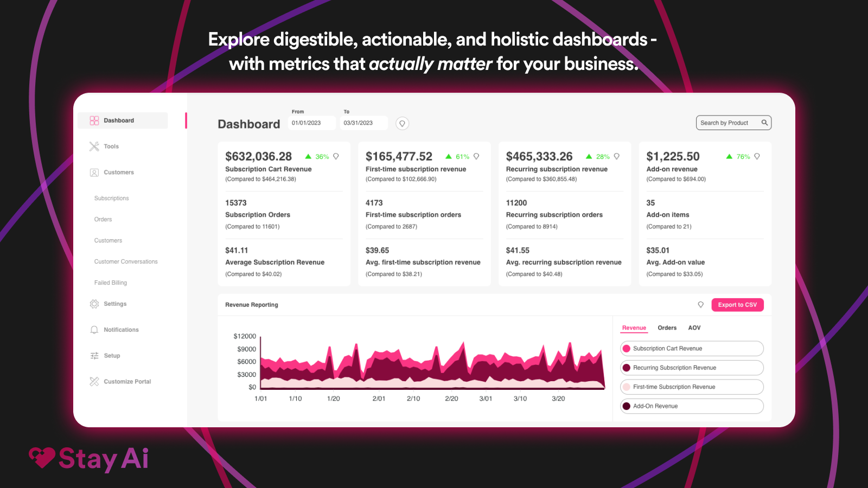Open Tools using the wrench icon
Image resolution: width=868 pixels, height=488 pixels.
pyautogui.click(x=93, y=146)
